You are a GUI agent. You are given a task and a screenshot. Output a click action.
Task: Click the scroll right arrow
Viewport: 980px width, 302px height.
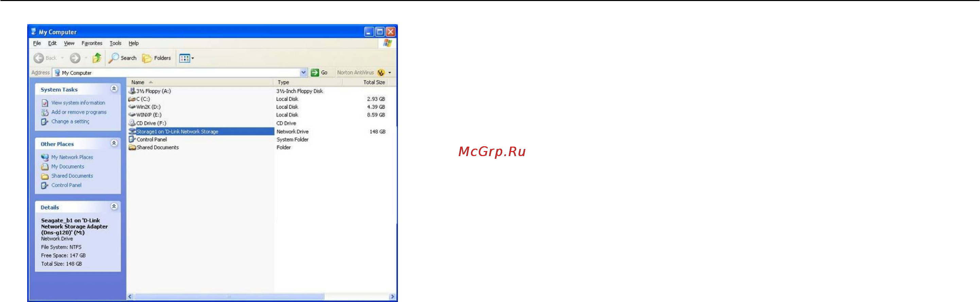pos(392,296)
